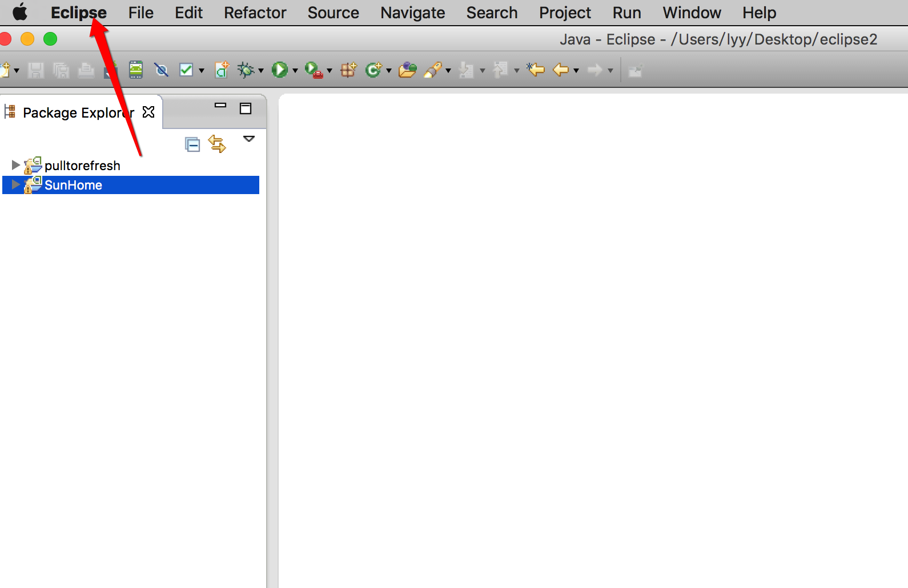Start Debug with the green bug icon

246,70
